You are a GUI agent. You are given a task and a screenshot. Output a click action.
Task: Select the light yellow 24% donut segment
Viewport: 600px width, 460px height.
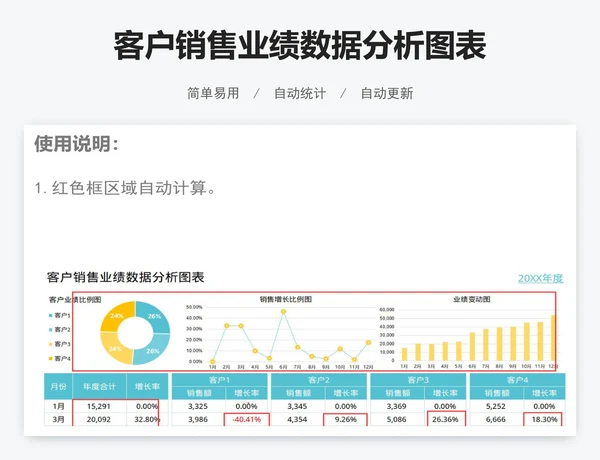[116, 349]
